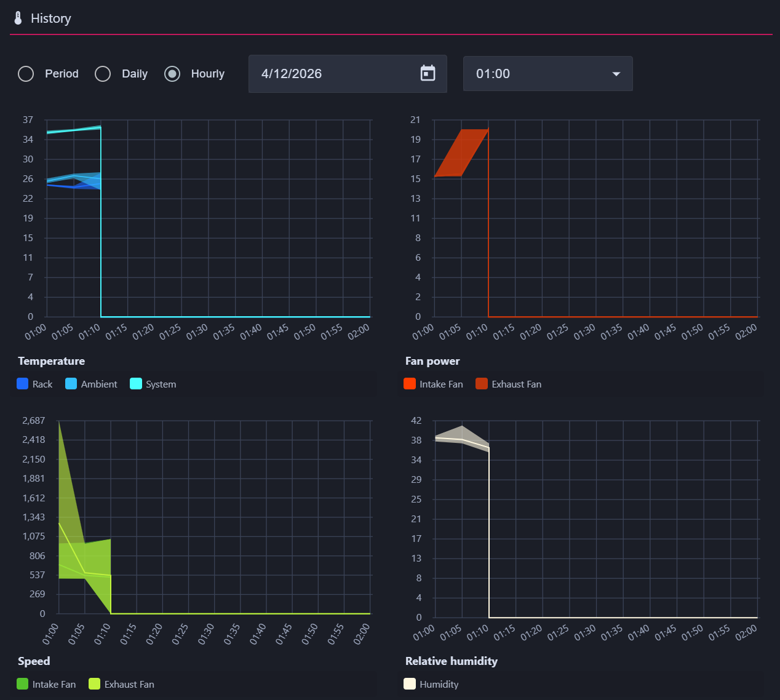Click the Ambient legend label

99,384
